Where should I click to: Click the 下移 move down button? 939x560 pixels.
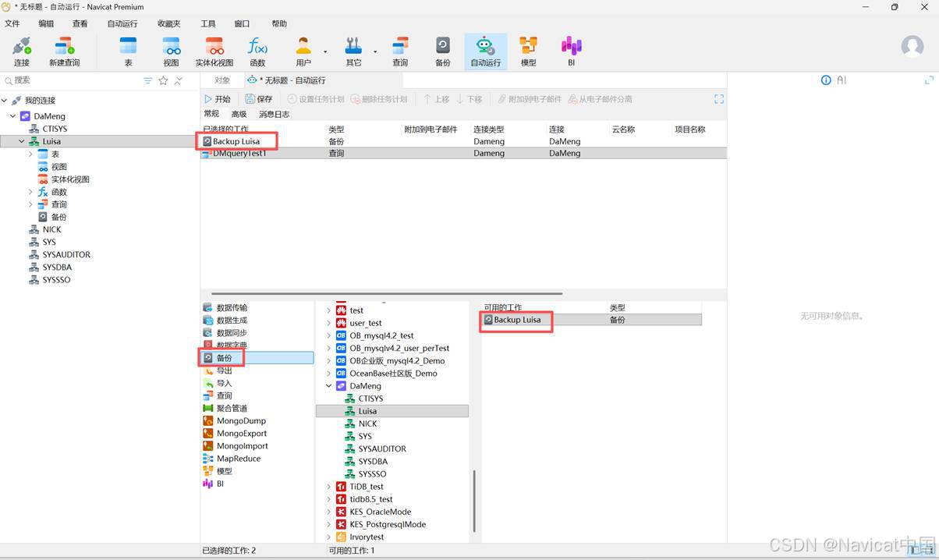click(x=469, y=99)
